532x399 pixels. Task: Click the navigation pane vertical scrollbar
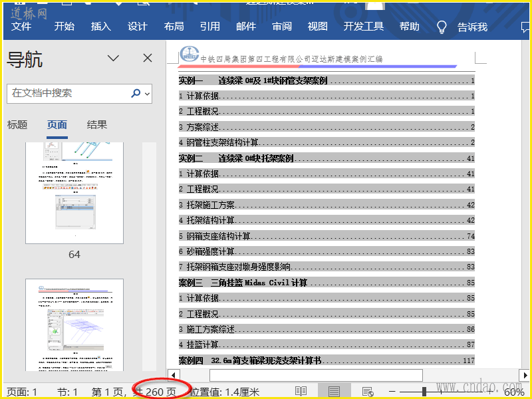tap(149, 257)
